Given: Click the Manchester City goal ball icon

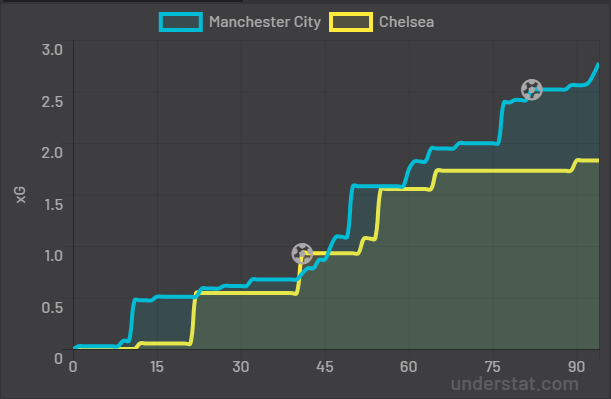Looking at the screenshot, I should click(x=532, y=90).
